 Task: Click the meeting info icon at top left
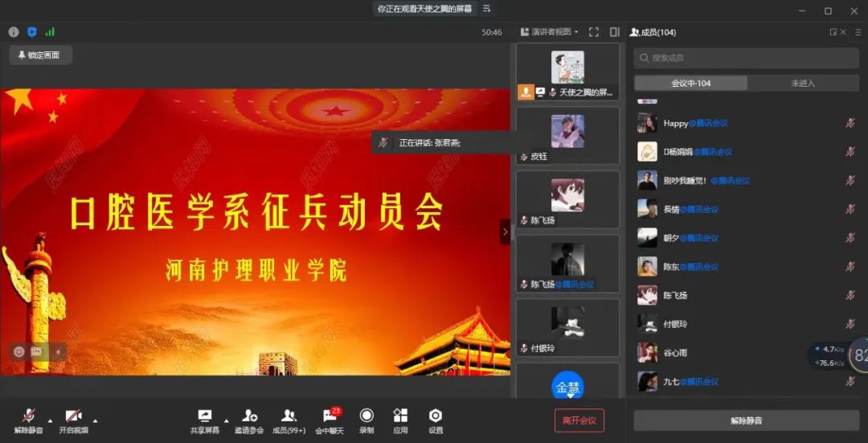pos(14,32)
